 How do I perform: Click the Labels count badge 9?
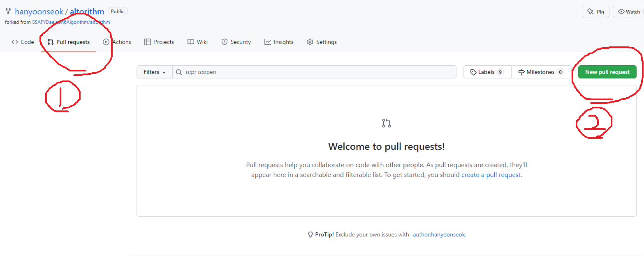pyautogui.click(x=500, y=72)
